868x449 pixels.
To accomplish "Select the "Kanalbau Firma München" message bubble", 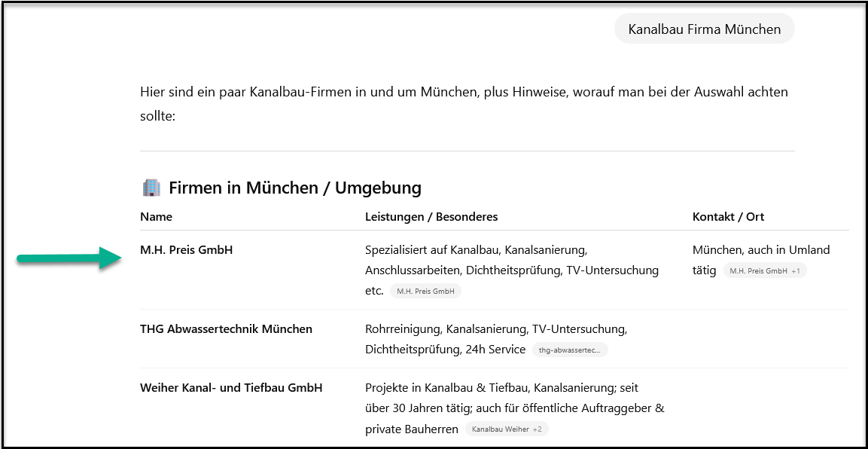I will 704,29.
